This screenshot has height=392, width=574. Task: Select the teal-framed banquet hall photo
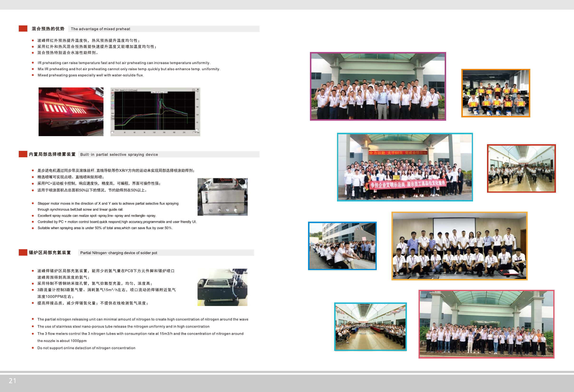pos(370,327)
